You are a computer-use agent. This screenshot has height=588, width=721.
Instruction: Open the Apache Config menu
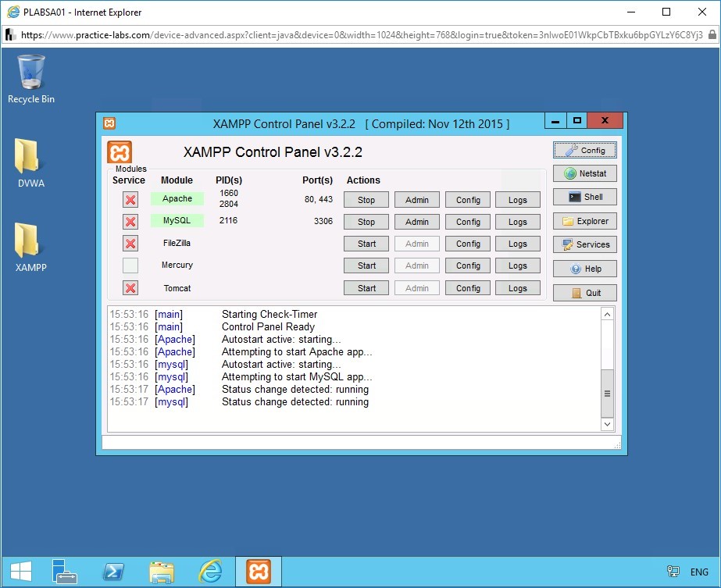467,199
